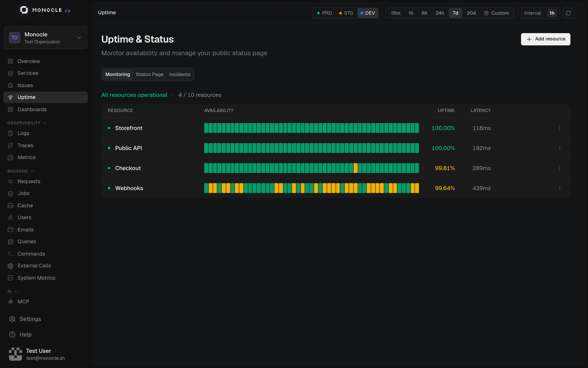
Task: Switch environment to STG
Action: click(346, 13)
